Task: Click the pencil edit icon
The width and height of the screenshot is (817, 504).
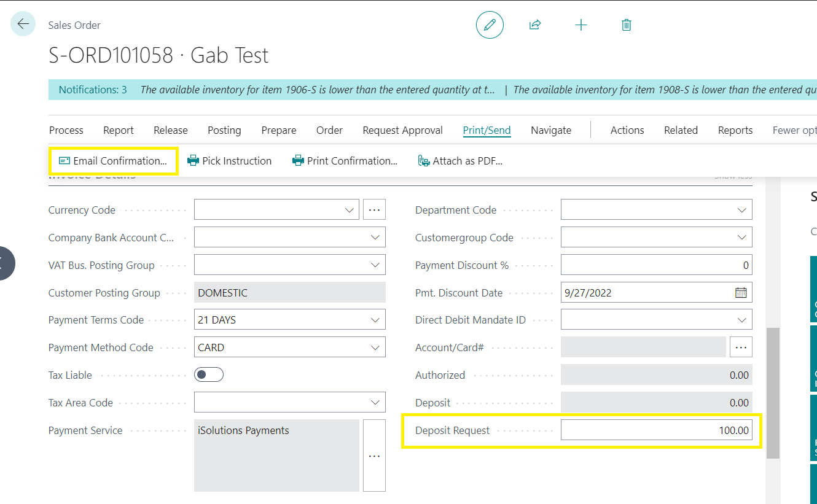Action: (x=490, y=25)
